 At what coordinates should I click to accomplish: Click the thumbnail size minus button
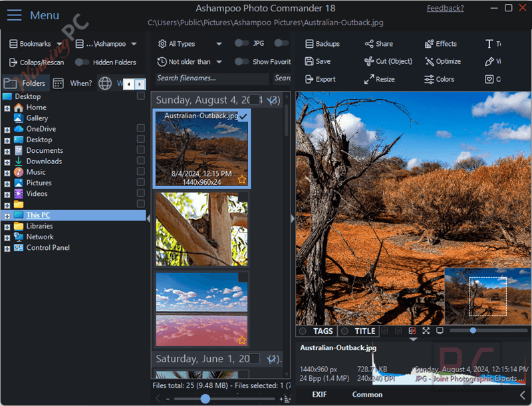168,399
